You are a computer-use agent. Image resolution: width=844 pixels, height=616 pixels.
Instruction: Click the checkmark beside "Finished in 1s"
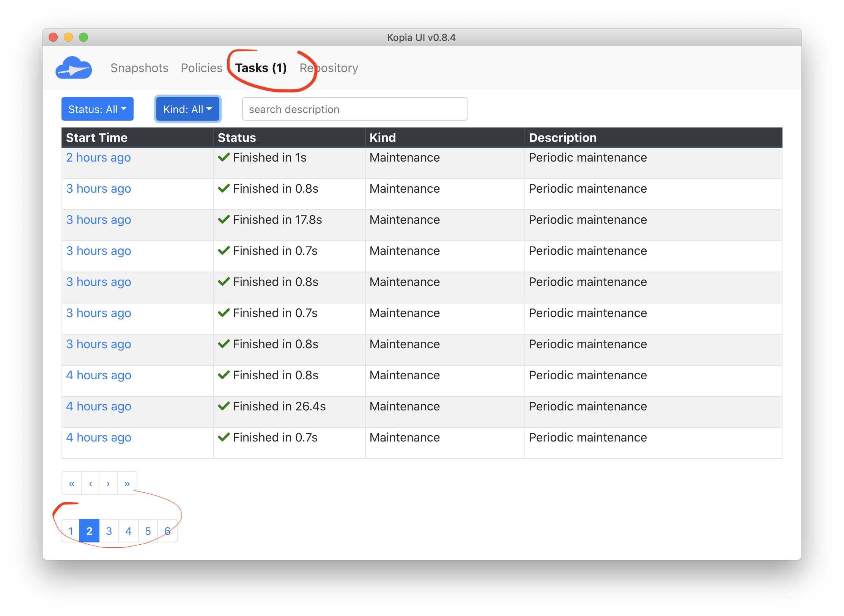(x=224, y=157)
